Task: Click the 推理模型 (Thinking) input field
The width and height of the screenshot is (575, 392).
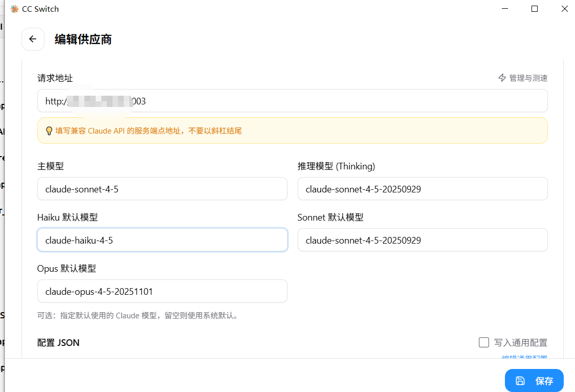Action: (x=423, y=189)
